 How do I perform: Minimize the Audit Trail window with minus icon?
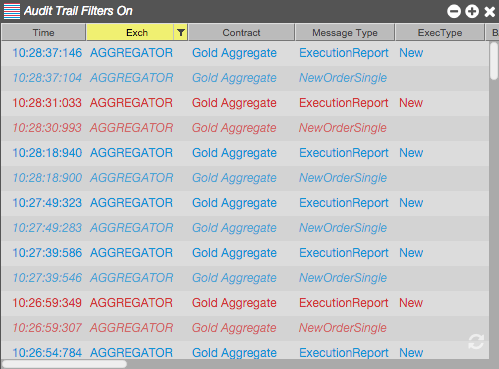454,11
